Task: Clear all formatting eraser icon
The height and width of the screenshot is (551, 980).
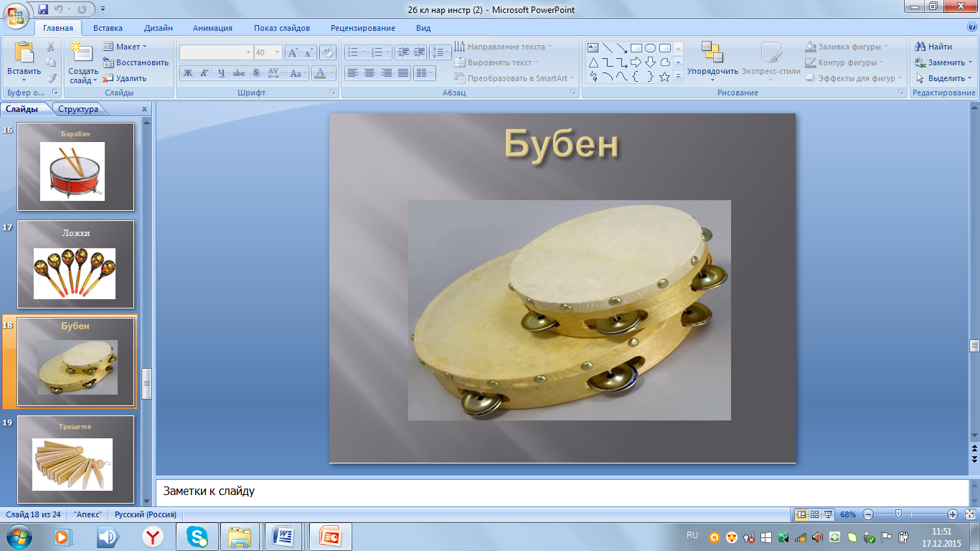Action: [x=328, y=52]
